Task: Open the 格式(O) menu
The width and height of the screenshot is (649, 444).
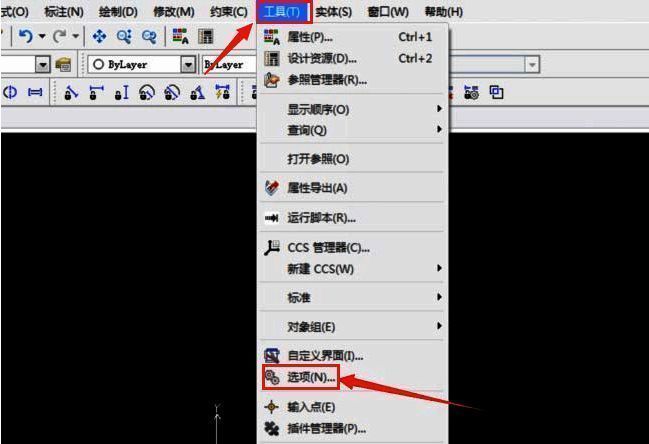Action: (x=14, y=12)
